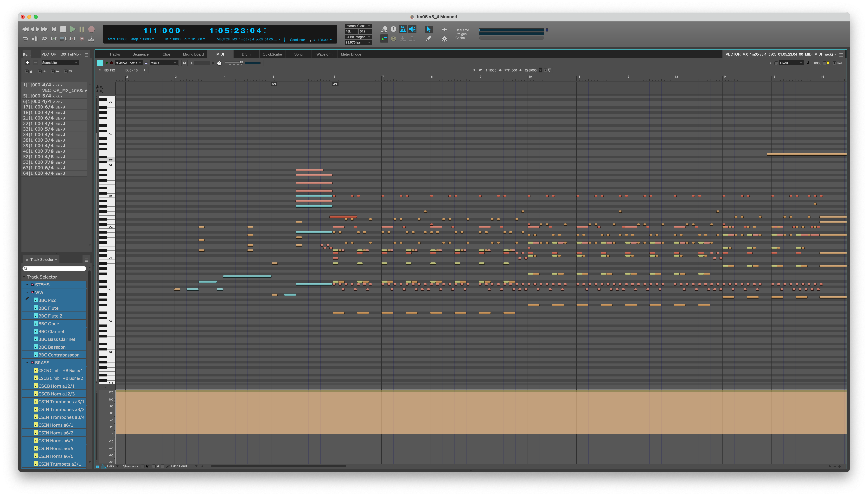Viewport: 868px width, 496px height.
Task: Click the countoff 2 bars icon
Action: (x=91, y=39)
